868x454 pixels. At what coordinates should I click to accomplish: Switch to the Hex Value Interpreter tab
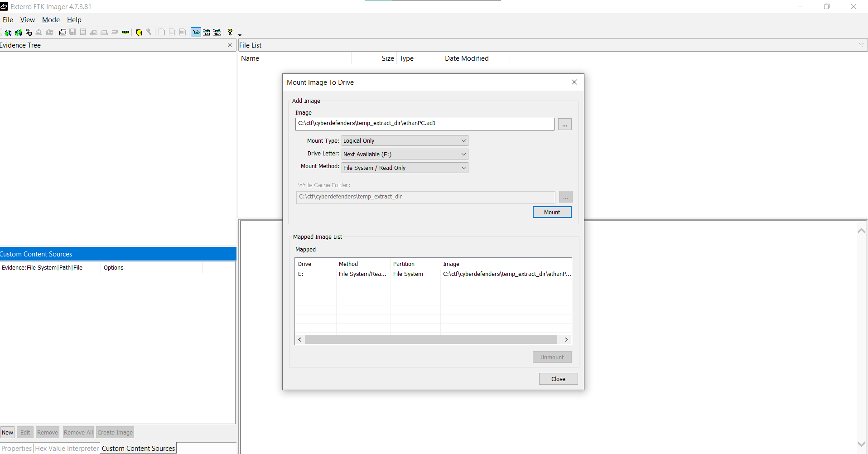(67, 449)
